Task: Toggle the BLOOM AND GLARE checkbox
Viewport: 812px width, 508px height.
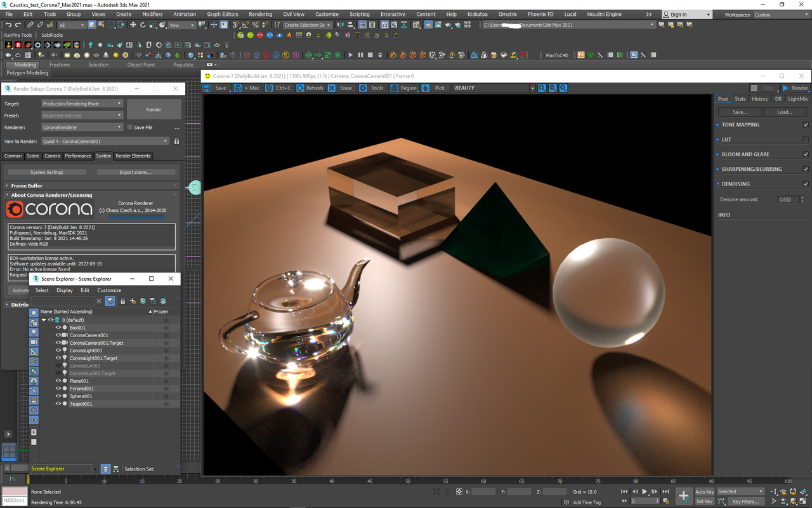Action: pos(806,154)
